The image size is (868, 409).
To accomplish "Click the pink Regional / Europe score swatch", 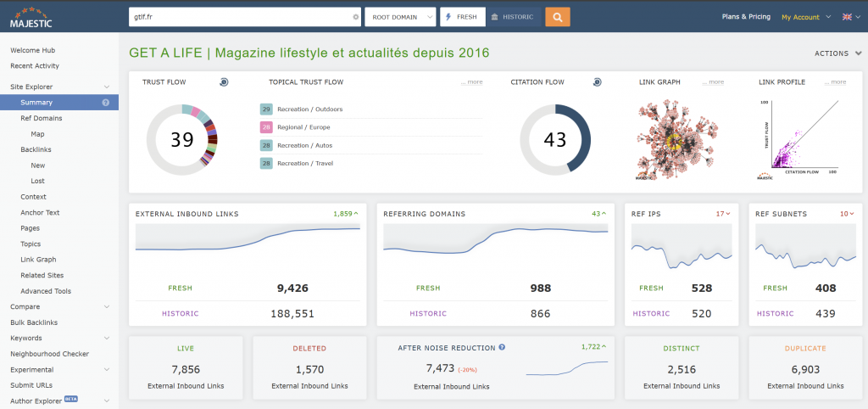I will coord(266,127).
